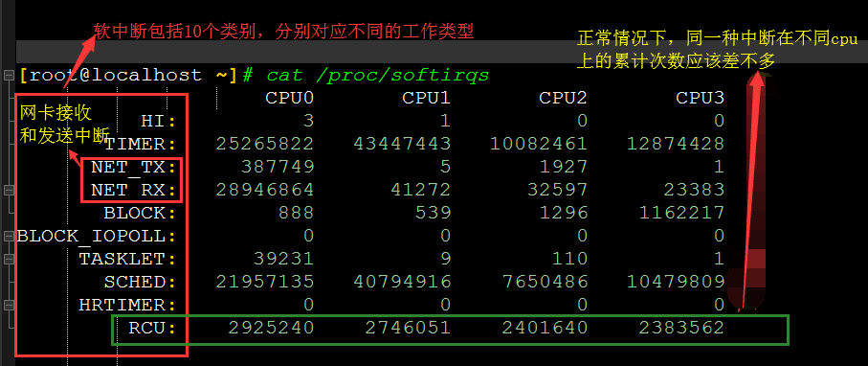Click the TIMER value 43447443

(x=402, y=144)
